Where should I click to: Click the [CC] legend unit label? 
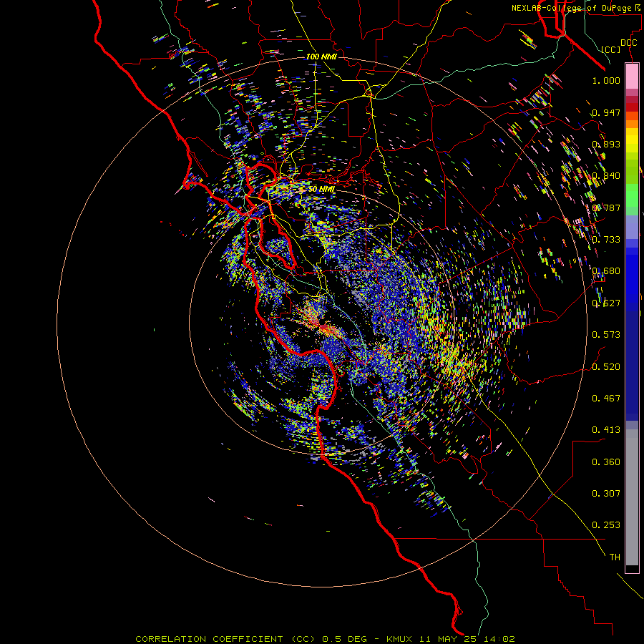610,49
